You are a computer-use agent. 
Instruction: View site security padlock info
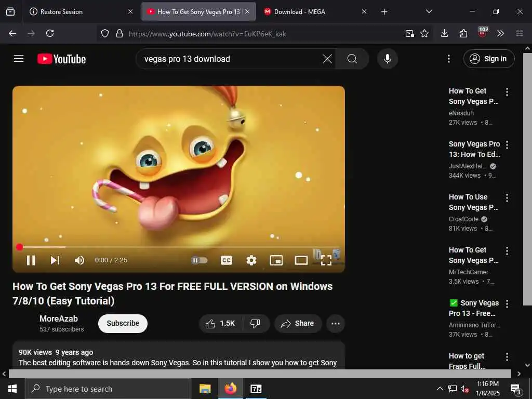119,33
